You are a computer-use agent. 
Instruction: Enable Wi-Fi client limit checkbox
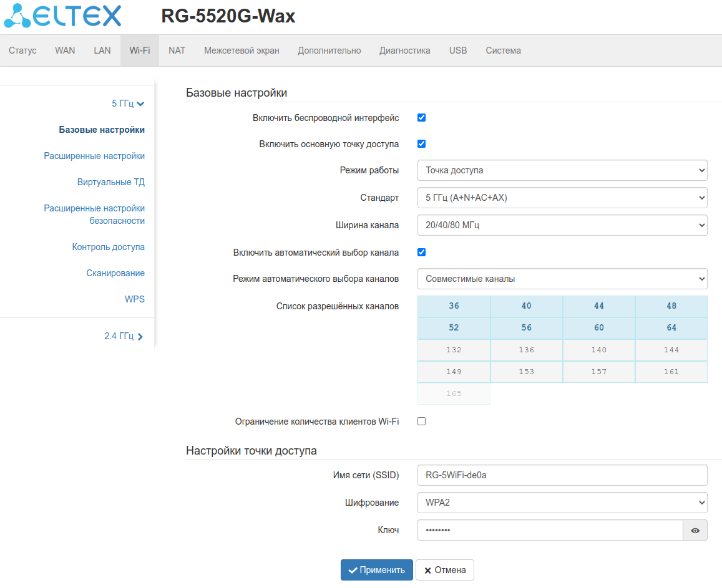[421, 422]
